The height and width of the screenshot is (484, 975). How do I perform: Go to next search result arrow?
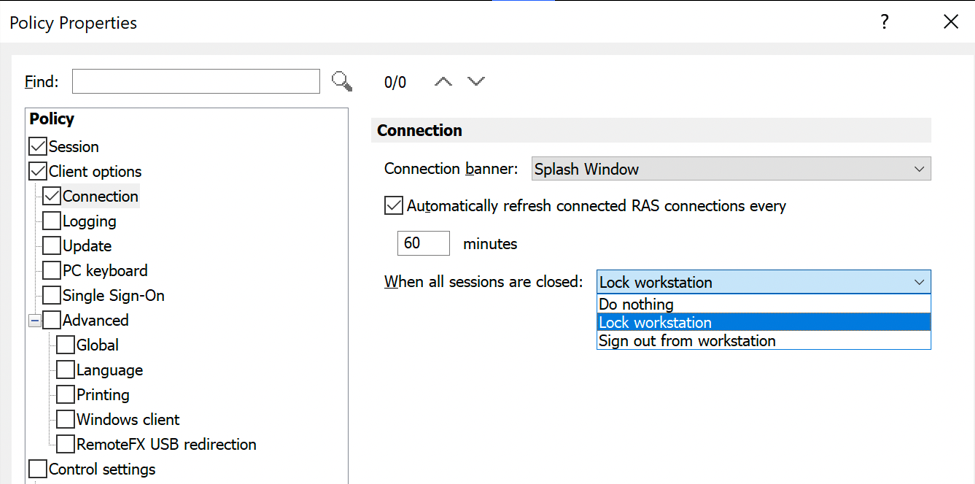476,81
